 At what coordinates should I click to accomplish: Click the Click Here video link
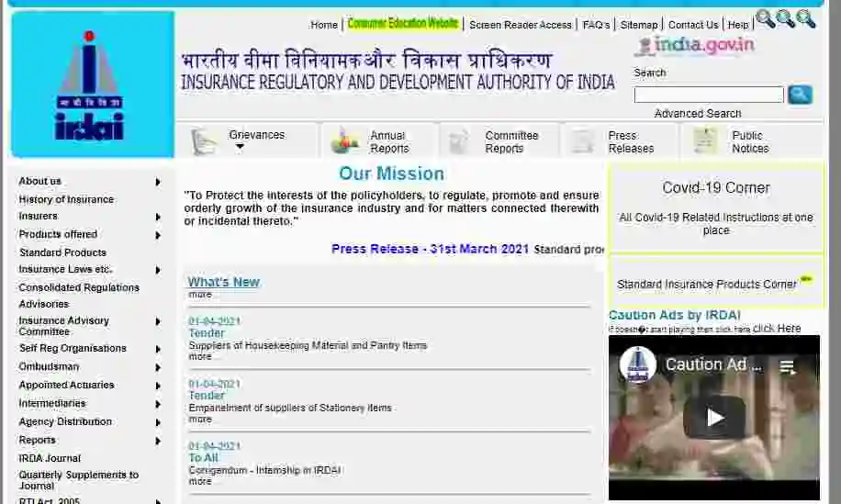[776, 328]
